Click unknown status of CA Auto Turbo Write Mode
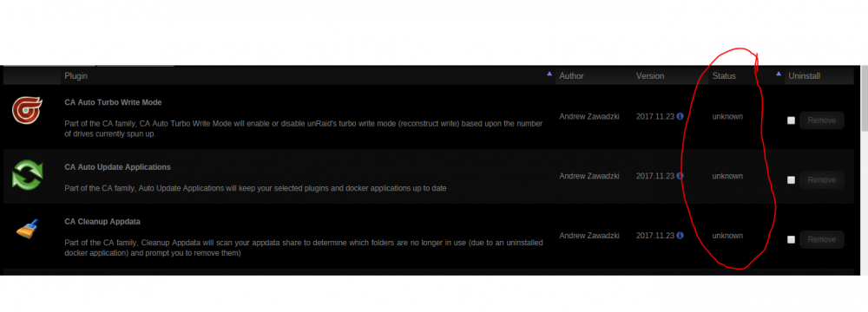 [727, 117]
